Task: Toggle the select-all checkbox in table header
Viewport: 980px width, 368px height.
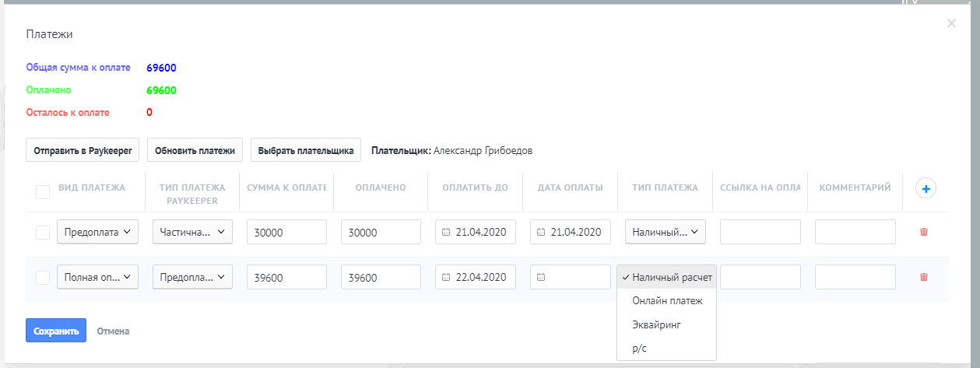Action: pos(44,192)
